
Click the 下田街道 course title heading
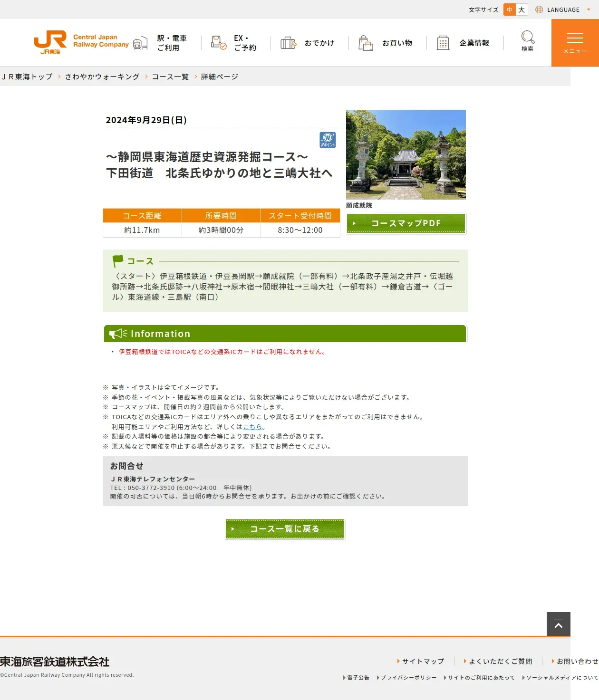[219, 173]
